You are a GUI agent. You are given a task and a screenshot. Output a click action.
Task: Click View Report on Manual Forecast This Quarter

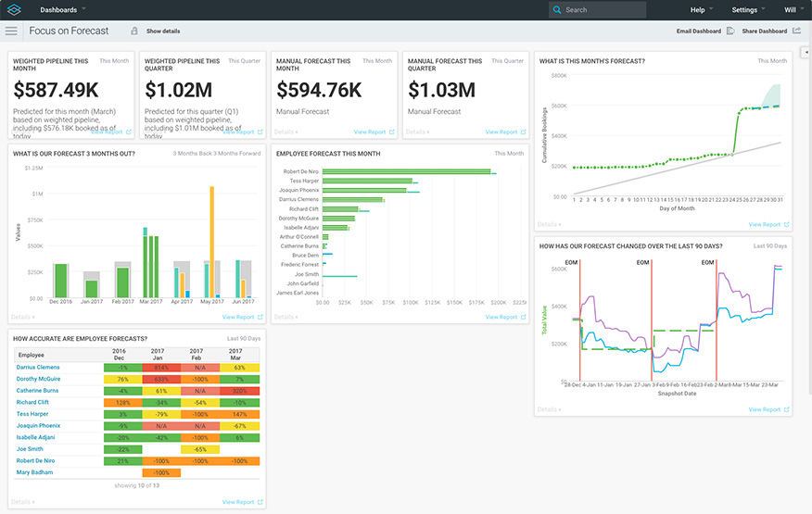pyautogui.click(x=501, y=132)
